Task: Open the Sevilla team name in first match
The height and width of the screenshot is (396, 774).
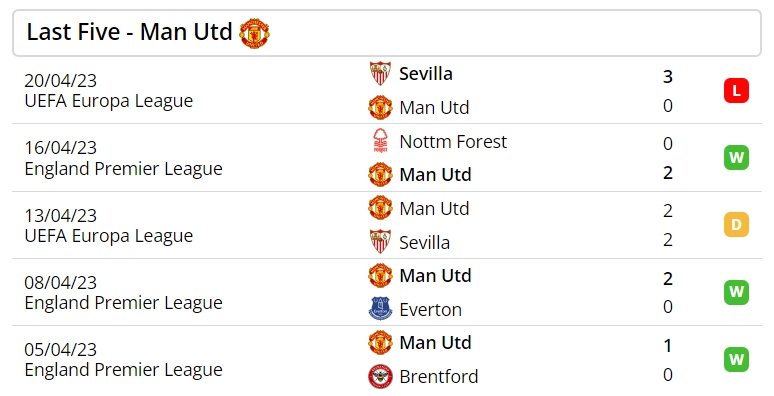Action: coord(426,74)
